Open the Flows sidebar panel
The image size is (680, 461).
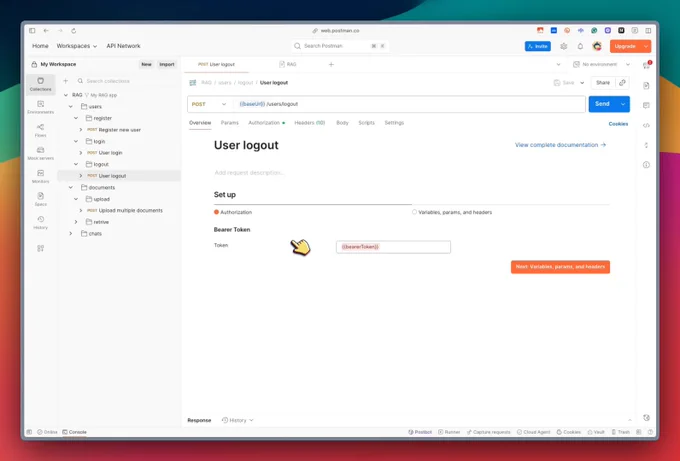click(40, 129)
